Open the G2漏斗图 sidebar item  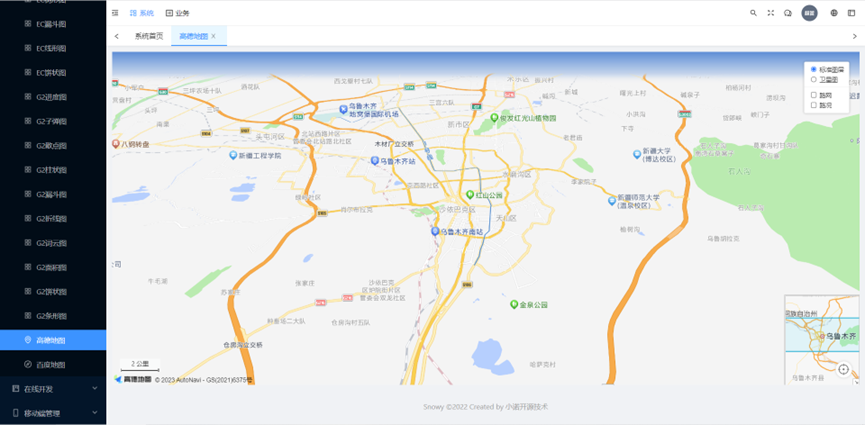coord(53,194)
